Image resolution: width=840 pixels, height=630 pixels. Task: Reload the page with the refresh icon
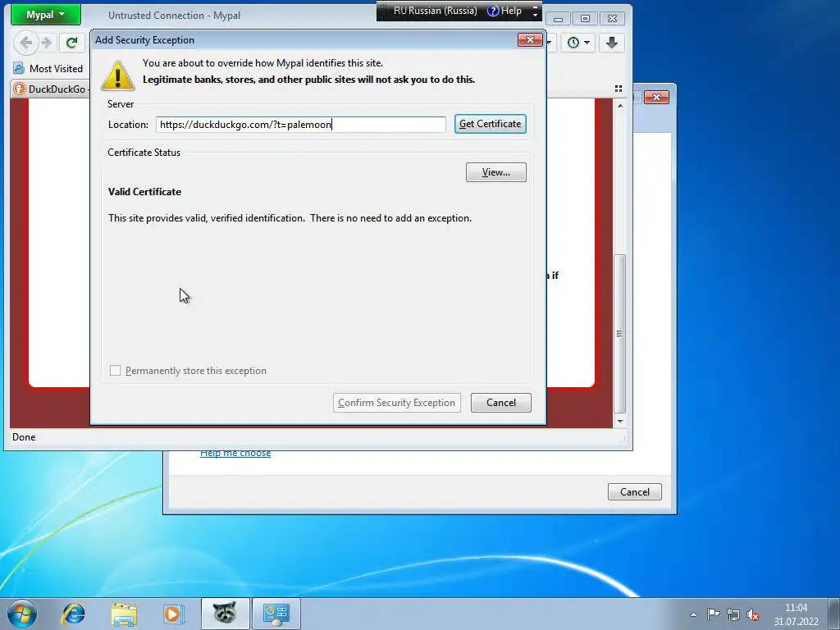click(71, 43)
